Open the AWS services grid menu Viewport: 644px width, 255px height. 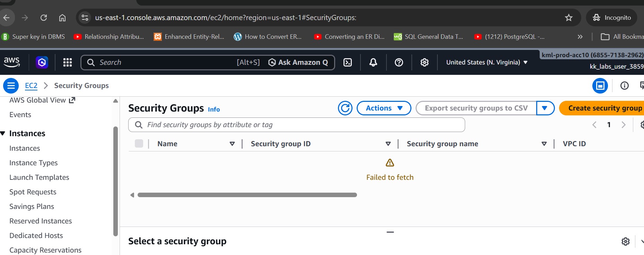point(68,62)
